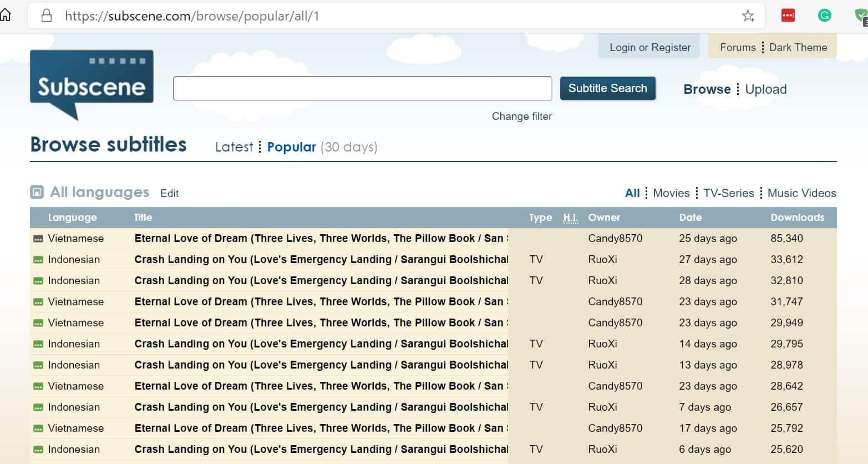Select the All type filter

click(632, 193)
